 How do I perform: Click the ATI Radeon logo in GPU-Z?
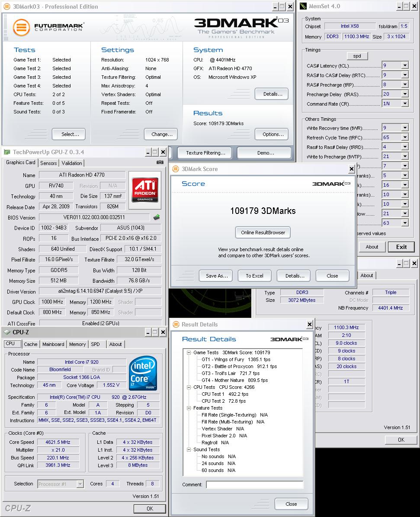[x=145, y=190]
